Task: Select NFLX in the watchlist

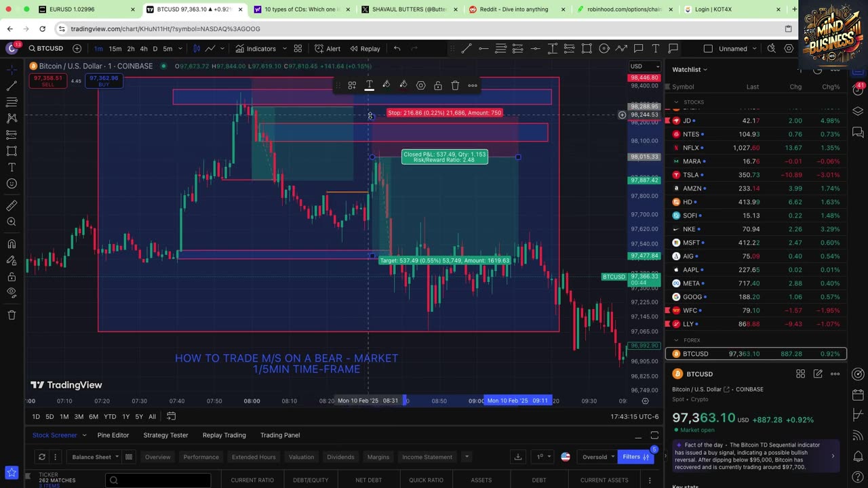Action: click(757, 148)
